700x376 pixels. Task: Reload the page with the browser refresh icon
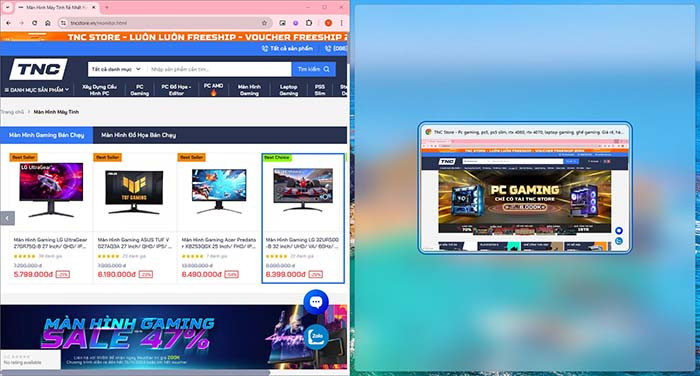34,23
